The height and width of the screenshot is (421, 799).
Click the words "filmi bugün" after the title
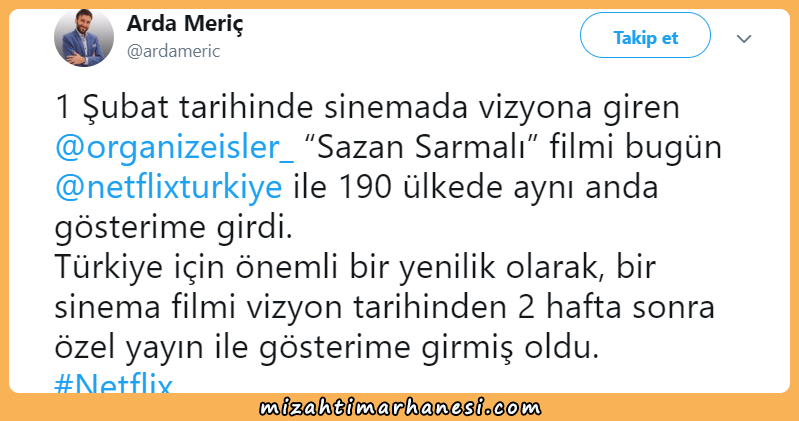(x=635, y=148)
